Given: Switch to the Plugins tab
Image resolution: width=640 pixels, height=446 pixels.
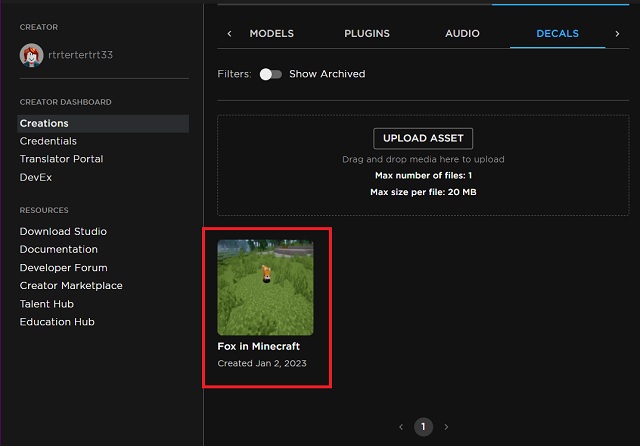Looking at the screenshot, I should 367,33.
